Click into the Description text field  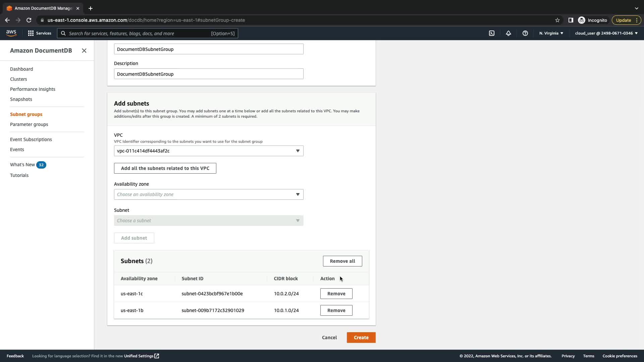[x=209, y=74]
